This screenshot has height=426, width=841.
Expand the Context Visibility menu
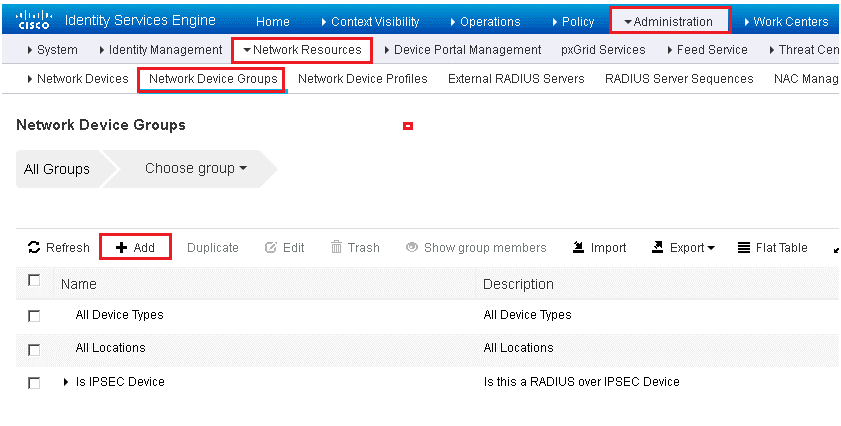tap(370, 21)
